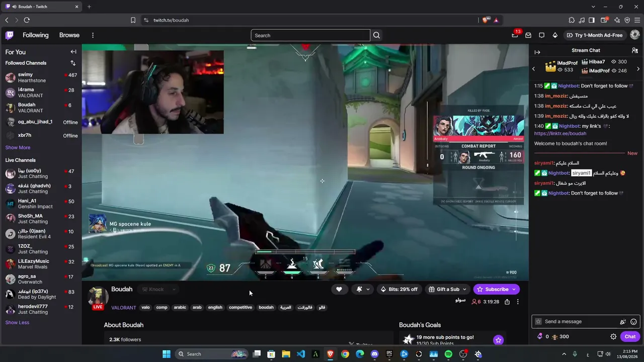Sort the Followed Channels list

tap(73, 63)
